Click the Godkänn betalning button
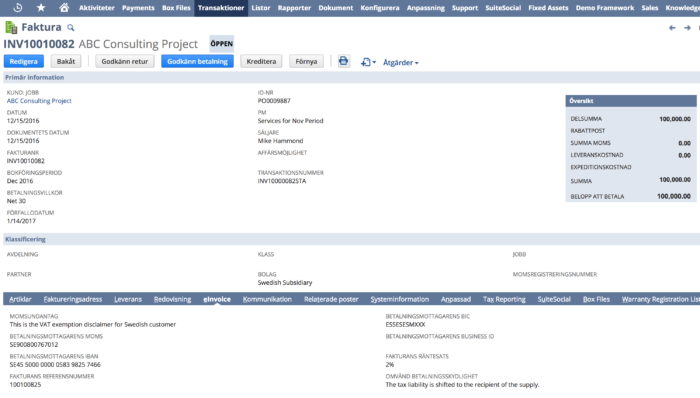The width and height of the screenshot is (700, 398). (x=197, y=61)
